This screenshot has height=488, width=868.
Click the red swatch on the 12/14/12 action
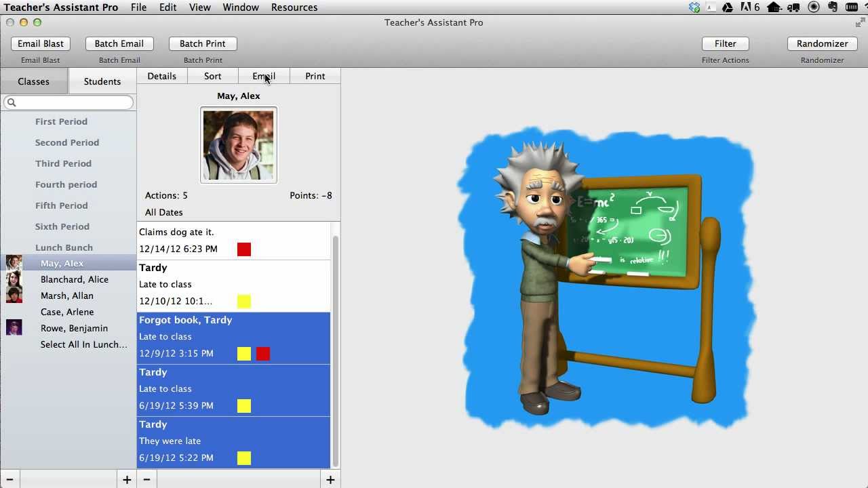point(244,249)
